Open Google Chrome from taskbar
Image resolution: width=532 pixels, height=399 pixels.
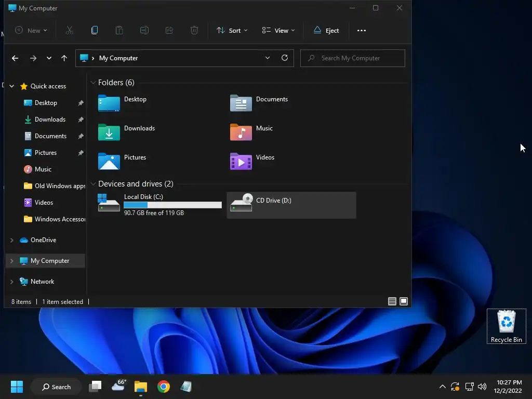pos(164,387)
